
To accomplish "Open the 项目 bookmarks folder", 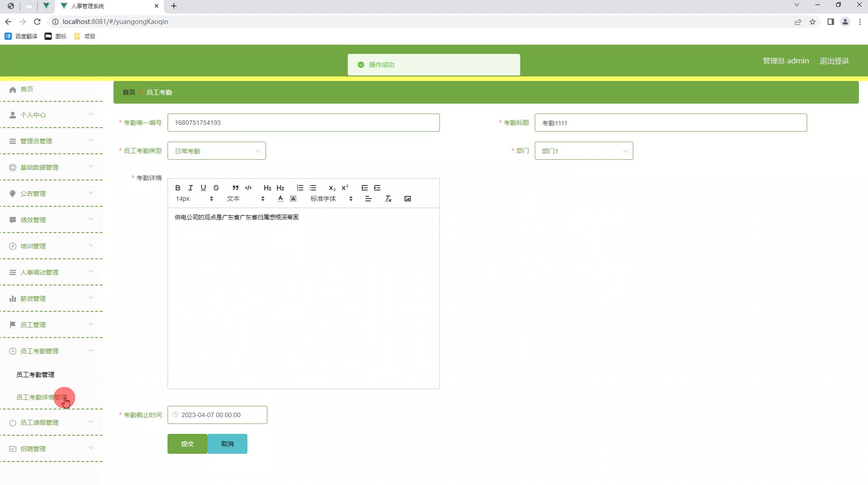I will 85,36.
